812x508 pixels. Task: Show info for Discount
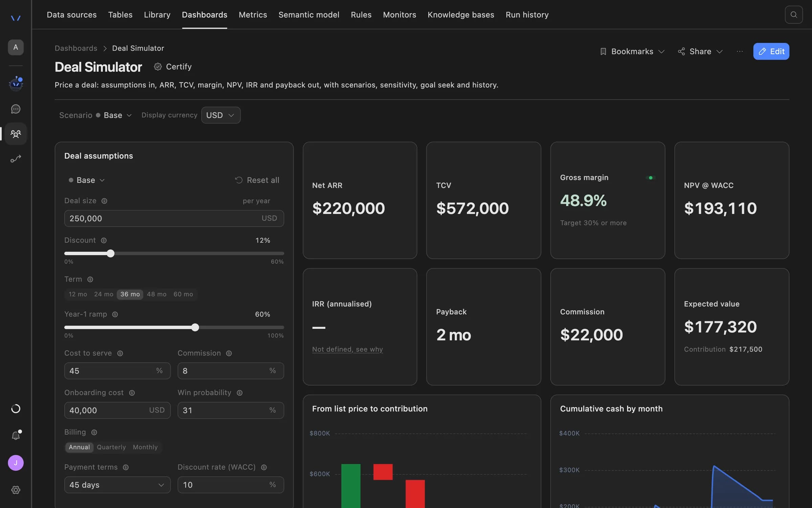(104, 240)
